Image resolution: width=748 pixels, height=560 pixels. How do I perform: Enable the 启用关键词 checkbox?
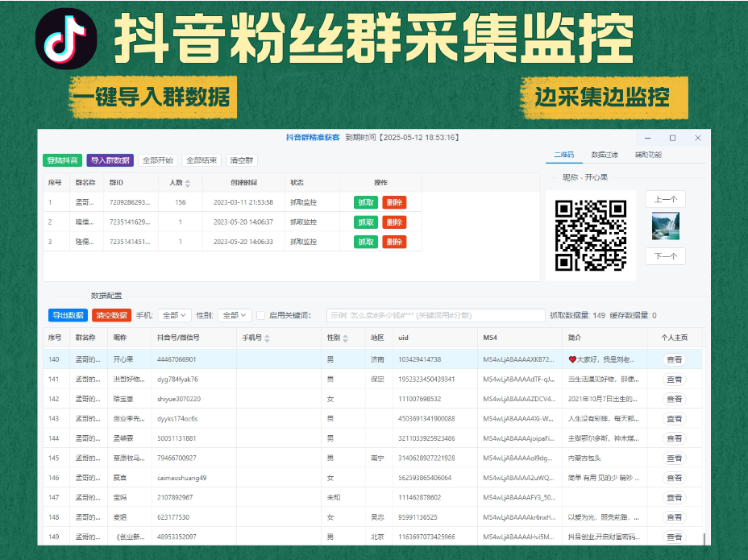[x=260, y=316]
